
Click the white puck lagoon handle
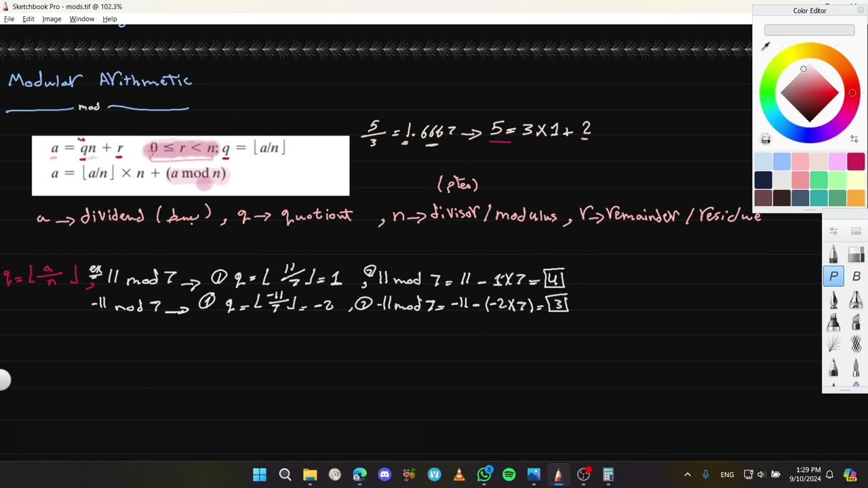pyautogui.click(x=3, y=380)
